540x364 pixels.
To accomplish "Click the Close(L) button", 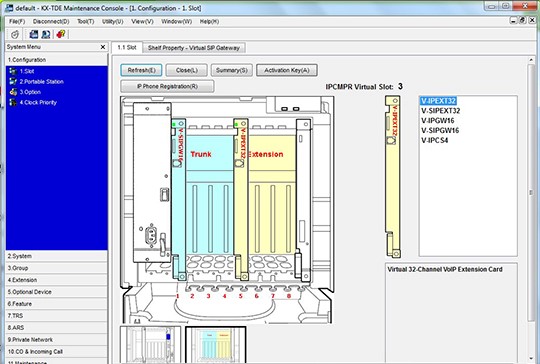I will point(187,70).
